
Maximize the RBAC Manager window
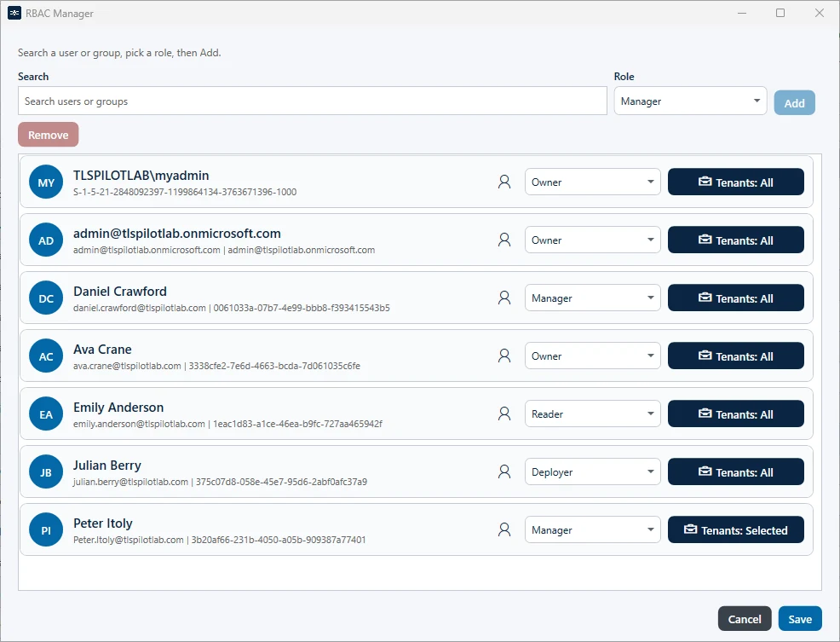coord(780,13)
